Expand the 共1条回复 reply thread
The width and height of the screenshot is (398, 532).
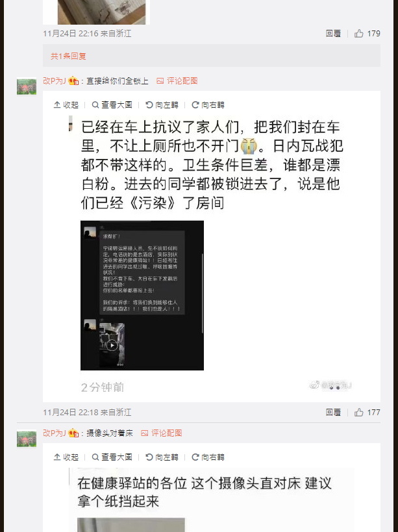coord(69,56)
